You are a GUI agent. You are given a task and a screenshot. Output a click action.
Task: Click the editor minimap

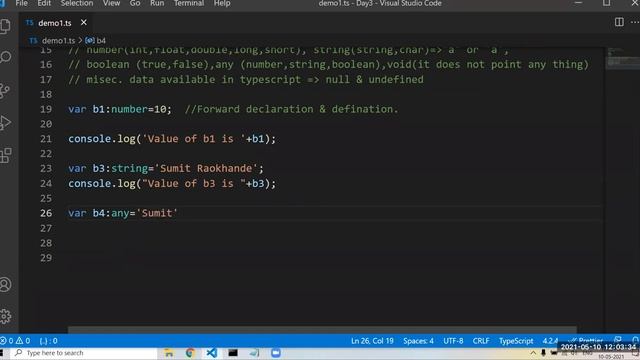coord(622,58)
